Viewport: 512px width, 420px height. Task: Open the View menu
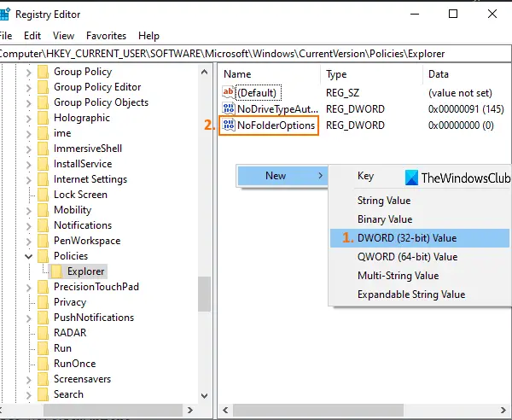pos(63,35)
